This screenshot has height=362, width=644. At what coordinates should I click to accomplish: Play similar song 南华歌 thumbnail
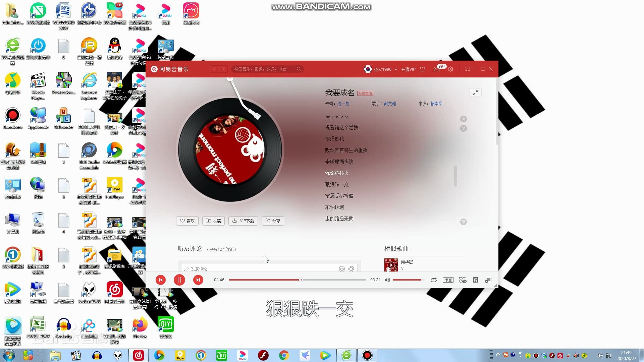click(391, 265)
